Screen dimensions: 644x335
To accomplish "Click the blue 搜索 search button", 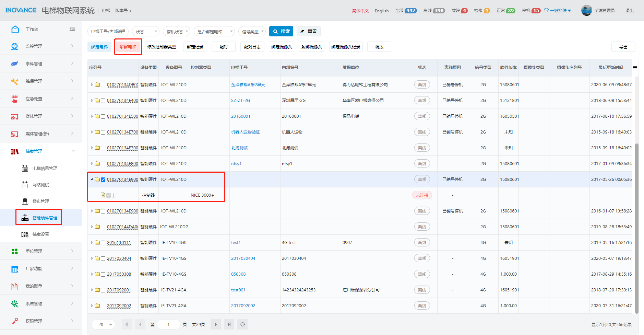I will (281, 32).
